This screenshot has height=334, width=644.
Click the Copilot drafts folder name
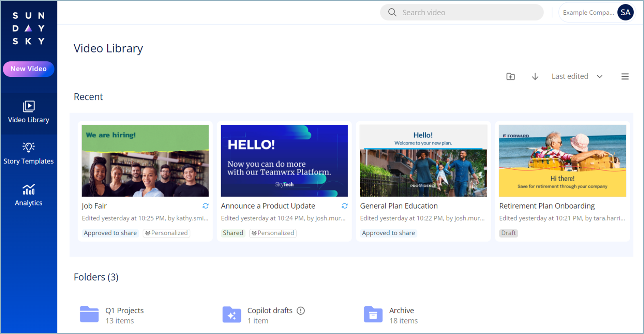(270, 310)
